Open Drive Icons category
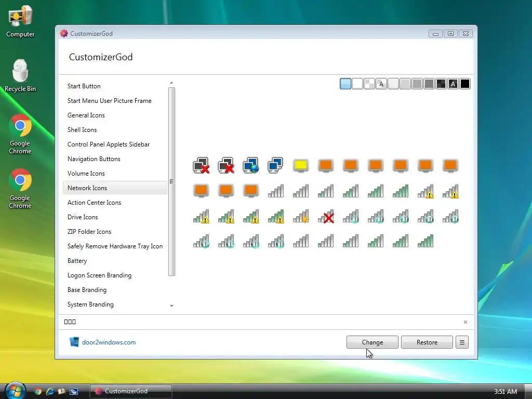Screen dimensions: 532x399 click(x=115, y=217)
